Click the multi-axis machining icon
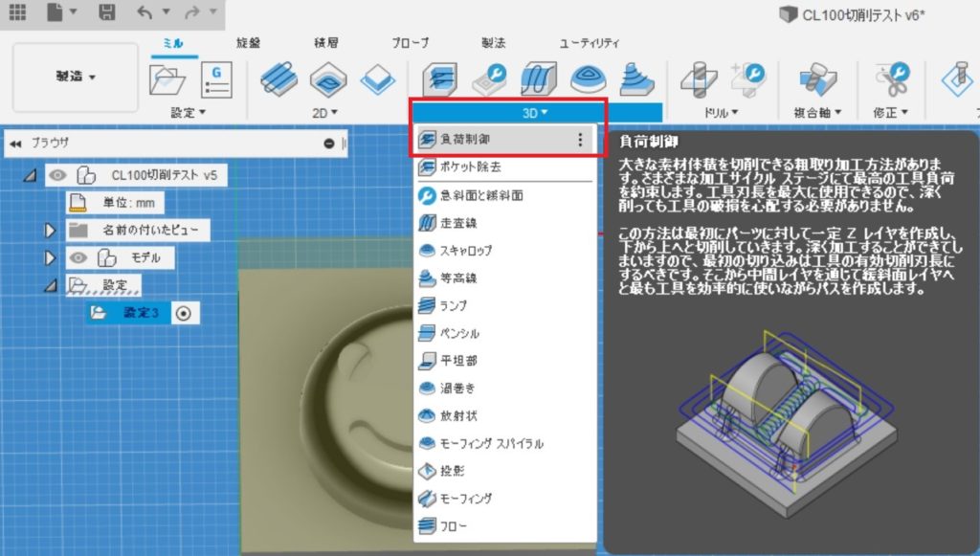The height and width of the screenshot is (556, 980). [817, 79]
